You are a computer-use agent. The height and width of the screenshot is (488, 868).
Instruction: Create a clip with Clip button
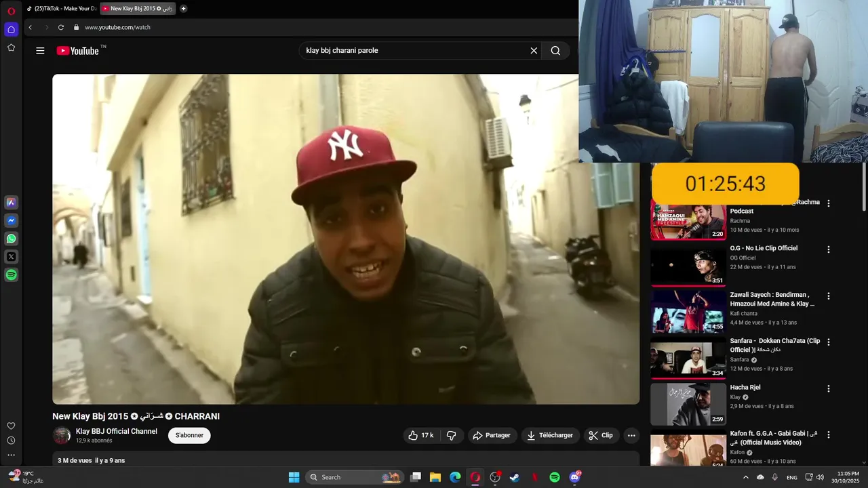click(601, 435)
